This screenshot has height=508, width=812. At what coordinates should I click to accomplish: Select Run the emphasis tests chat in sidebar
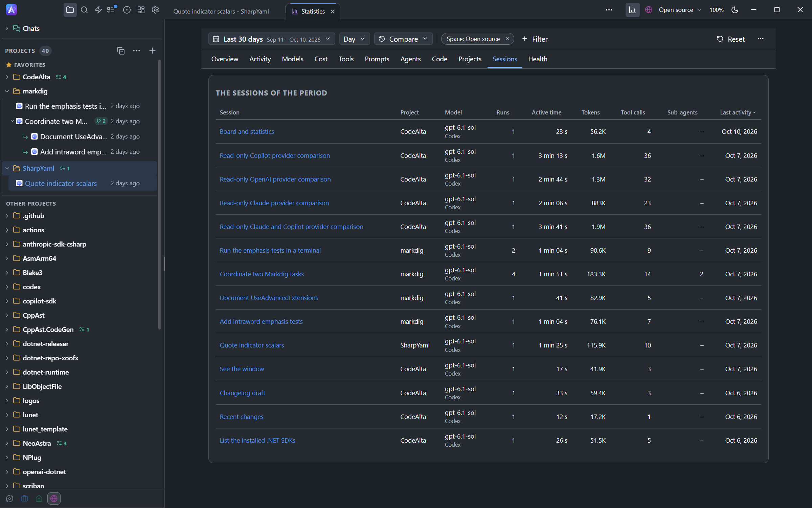click(83, 106)
